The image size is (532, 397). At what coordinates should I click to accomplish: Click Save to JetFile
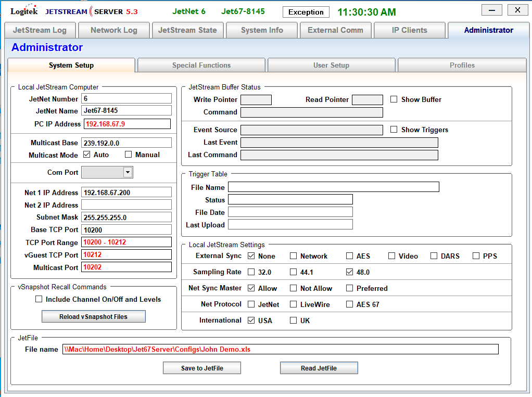pyautogui.click(x=202, y=368)
